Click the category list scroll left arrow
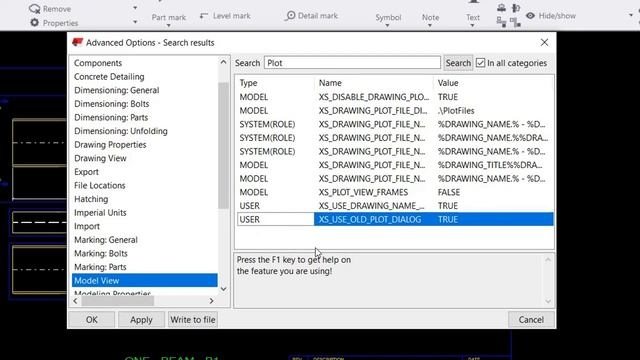 click(x=75, y=301)
